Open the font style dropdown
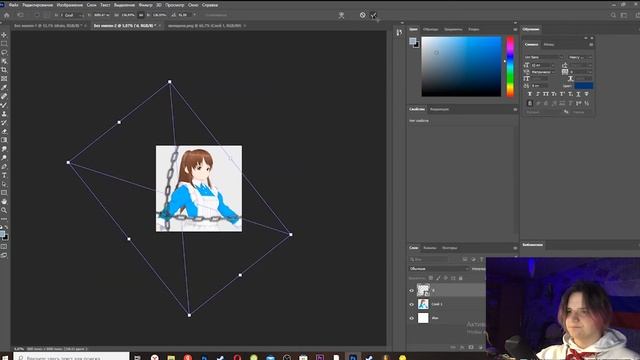Screen dimensions: 640x360 (x=580, y=57)
